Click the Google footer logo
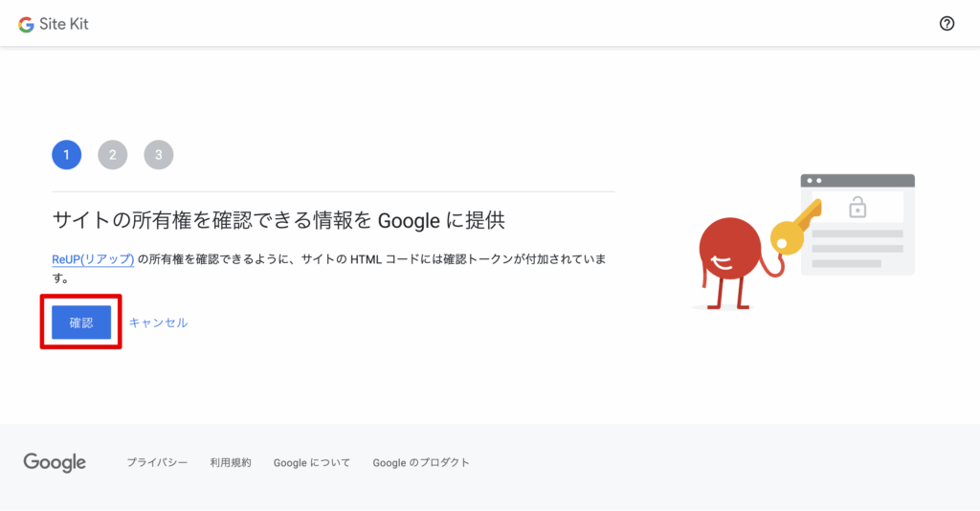The width and height of the screenshot is (980, 511). pos(55,463)
